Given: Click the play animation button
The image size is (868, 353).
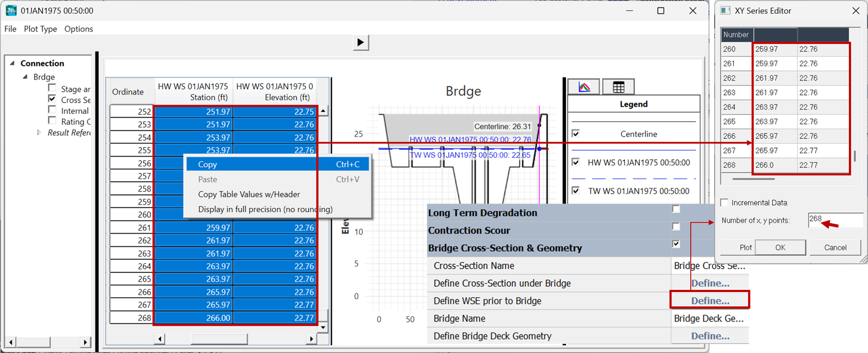Looking at the screenshot, I should point(361,43).
